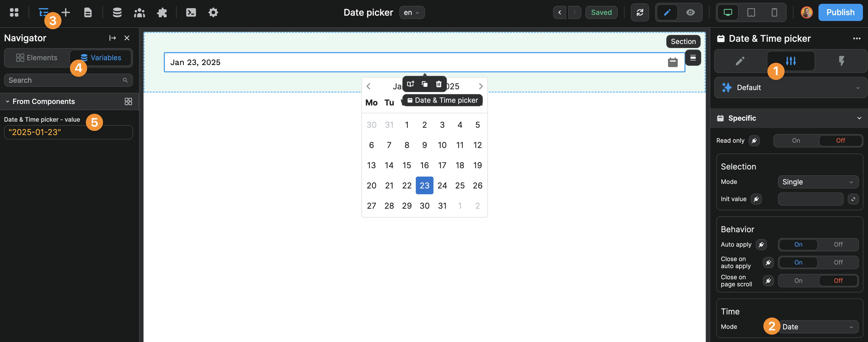The image size is (868, 342).
Task: Select the tablet device view icon
Action: (x=751, y=12)
